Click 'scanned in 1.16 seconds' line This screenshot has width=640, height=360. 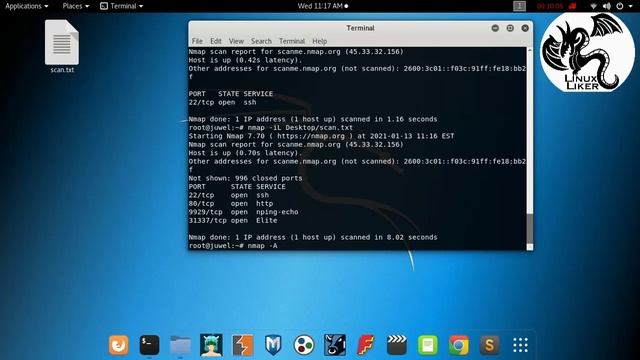[313, 119]
